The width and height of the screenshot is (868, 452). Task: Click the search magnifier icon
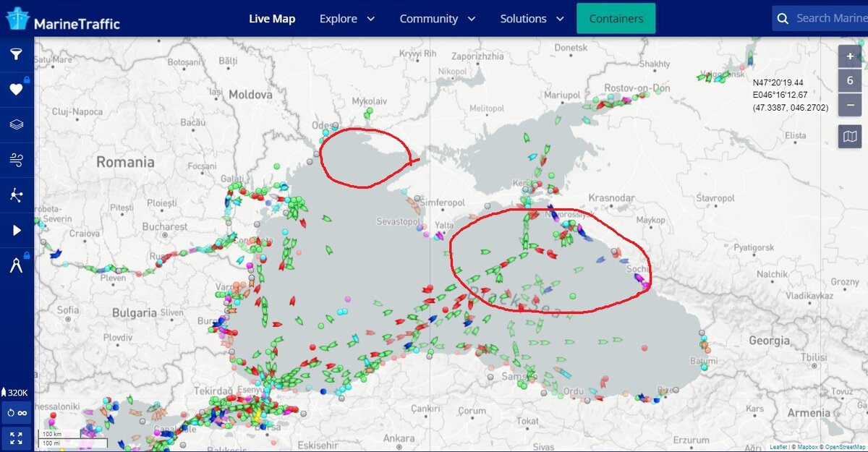[x=783, y=18]
